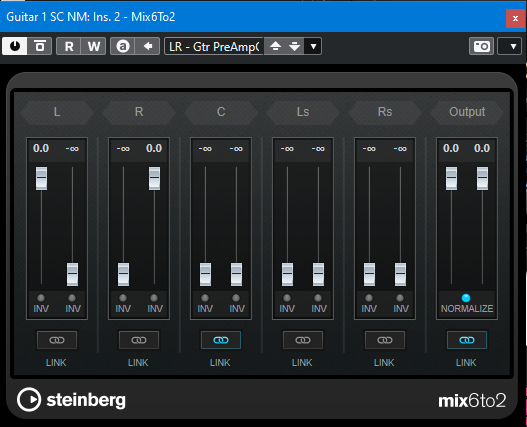This screenshot has width=527, height=427.
Task: Click the copy A to B arrow icon
Action: [148, 46]
